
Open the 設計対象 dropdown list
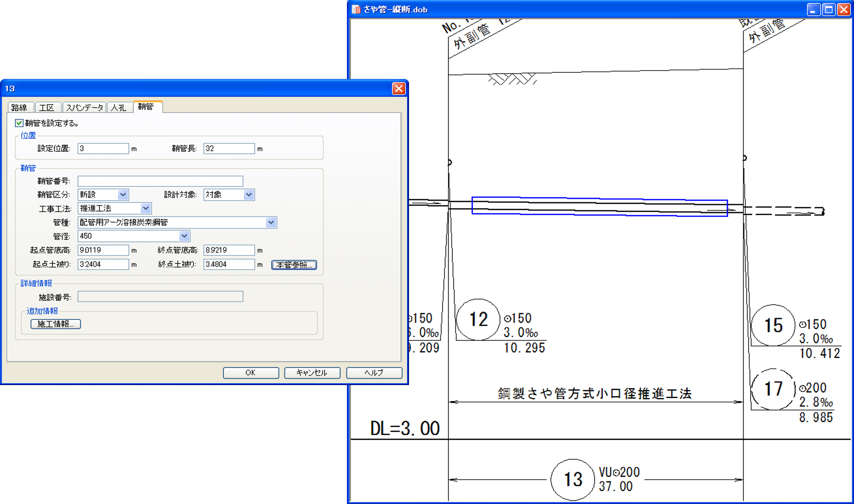(249, 194)
